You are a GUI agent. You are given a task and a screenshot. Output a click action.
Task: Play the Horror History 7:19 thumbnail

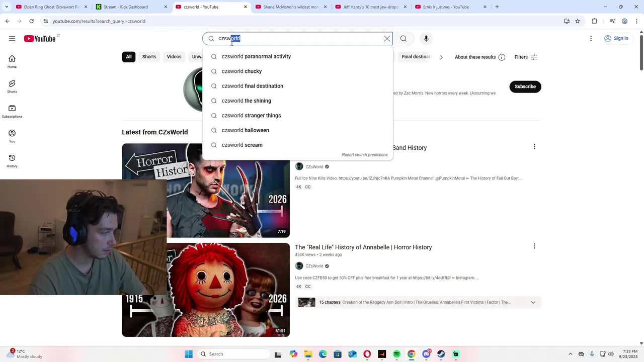tap(206, 191)
